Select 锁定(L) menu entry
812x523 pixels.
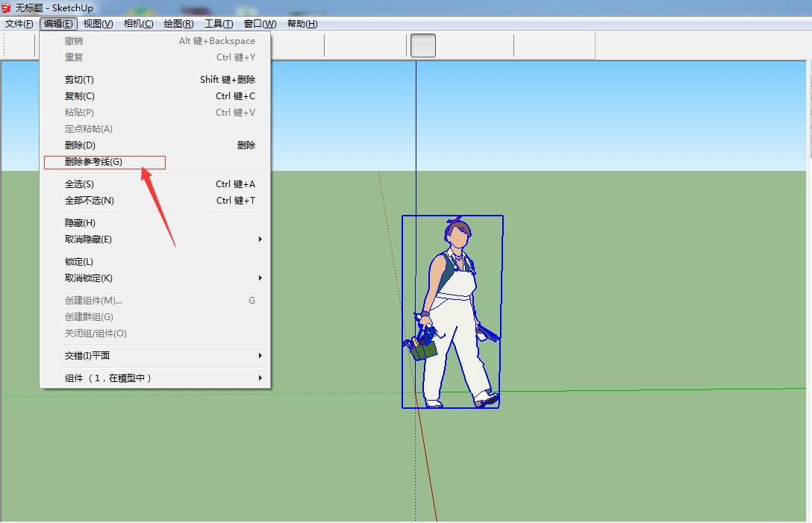point(79,262)
